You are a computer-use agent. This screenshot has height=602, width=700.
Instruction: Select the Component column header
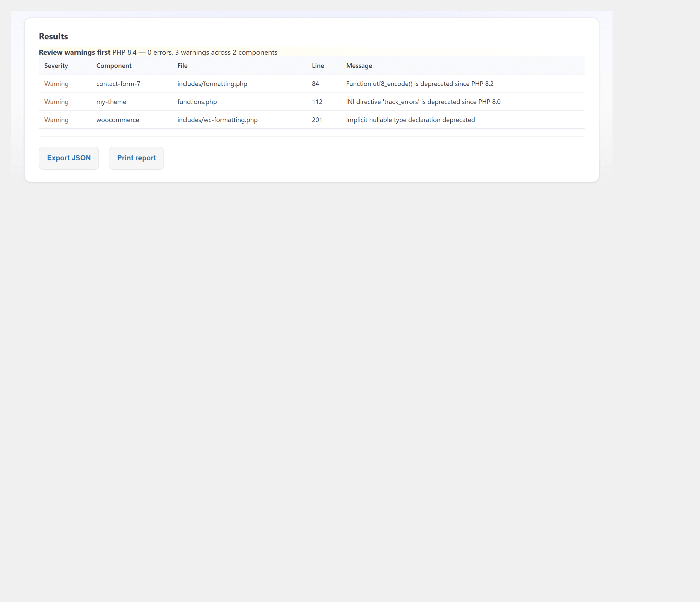click(114, 66)
